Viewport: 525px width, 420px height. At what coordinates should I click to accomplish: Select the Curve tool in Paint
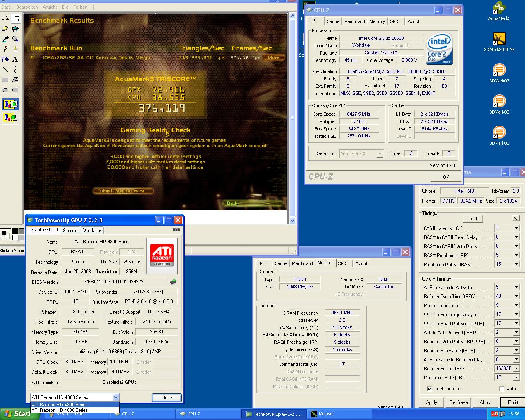[x=16, y=70]
